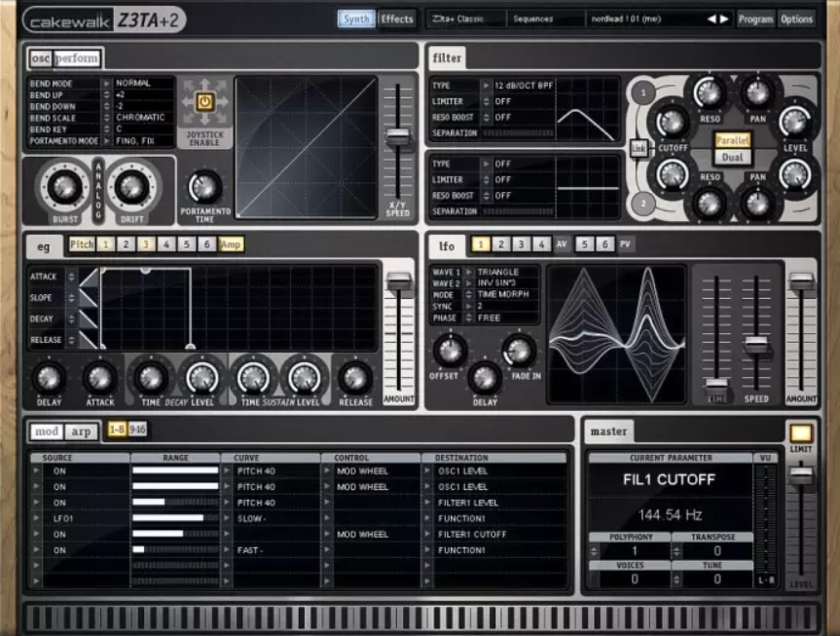This screenshot has height=636, width=840.
Task: Open the Program menu
Action: coord(755,19)
